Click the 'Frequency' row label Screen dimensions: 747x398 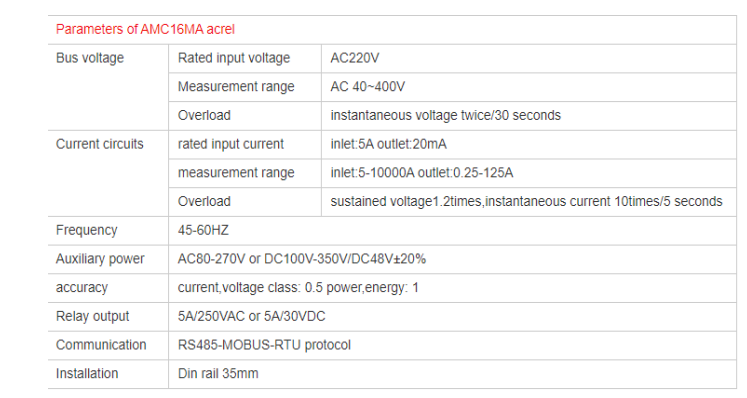(87, 230)
